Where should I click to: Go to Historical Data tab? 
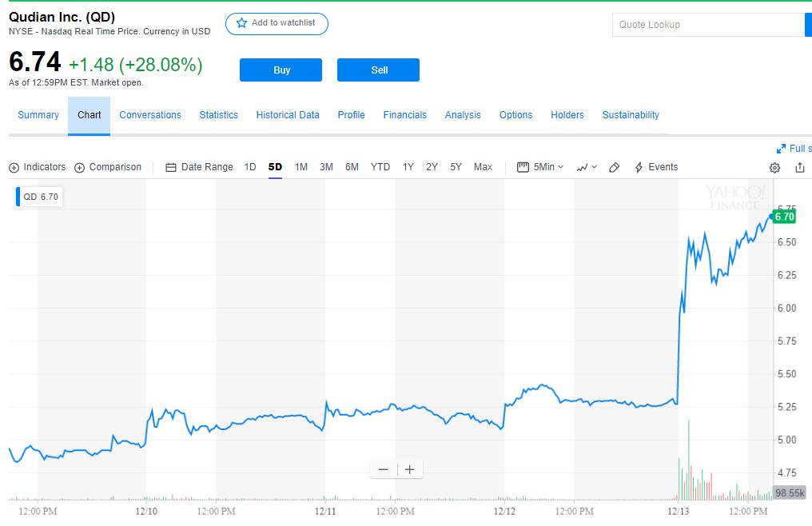point(288,115)
